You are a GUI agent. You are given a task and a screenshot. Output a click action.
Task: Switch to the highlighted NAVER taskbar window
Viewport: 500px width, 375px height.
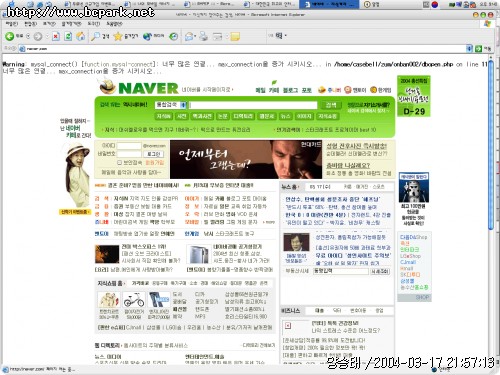pyautogui.click(x=329, y=4)
